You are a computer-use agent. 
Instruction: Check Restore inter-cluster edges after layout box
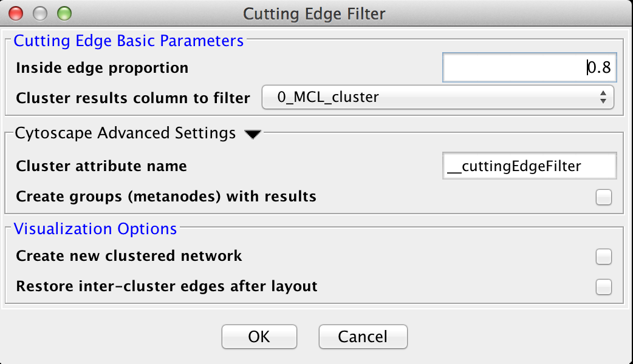tap(603, 286)
